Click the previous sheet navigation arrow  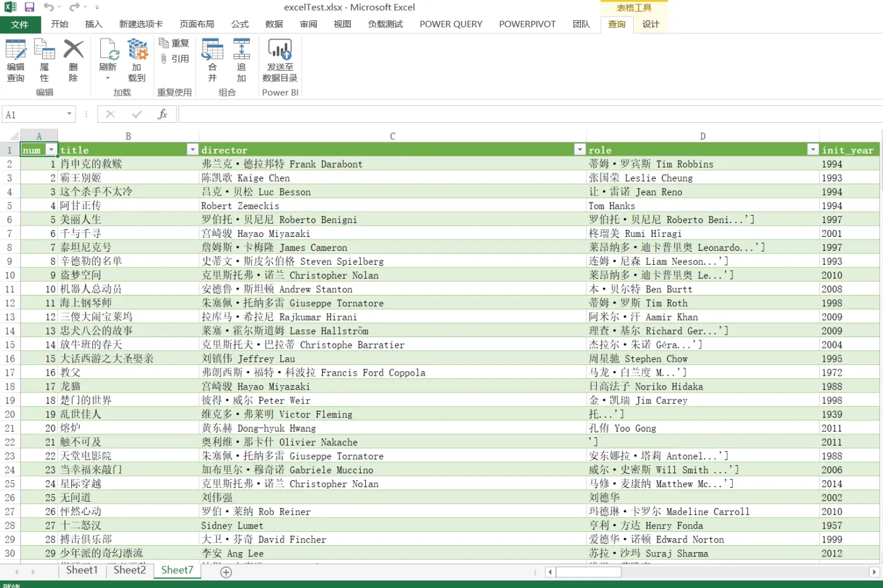point(16,572)
